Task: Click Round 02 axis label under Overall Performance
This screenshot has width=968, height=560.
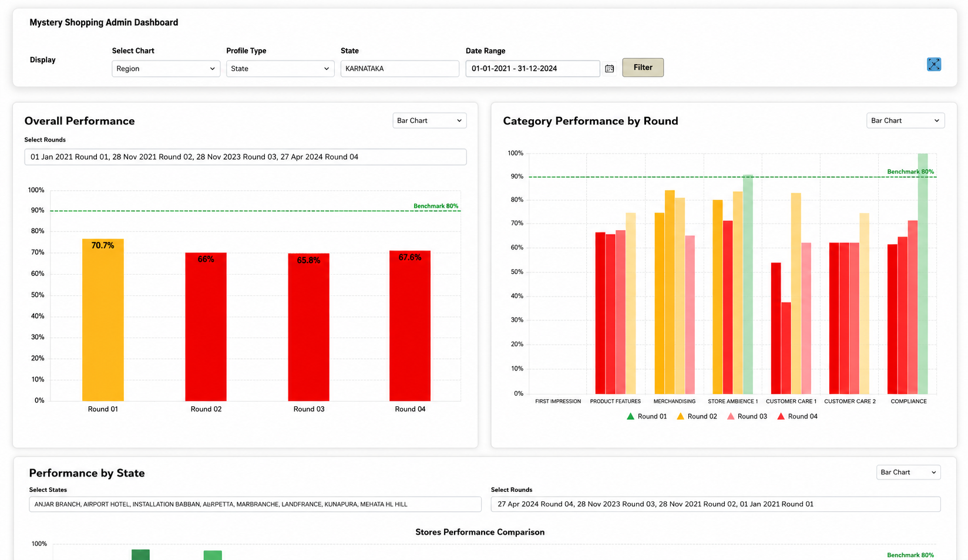Action: click(x=206, y=409)
